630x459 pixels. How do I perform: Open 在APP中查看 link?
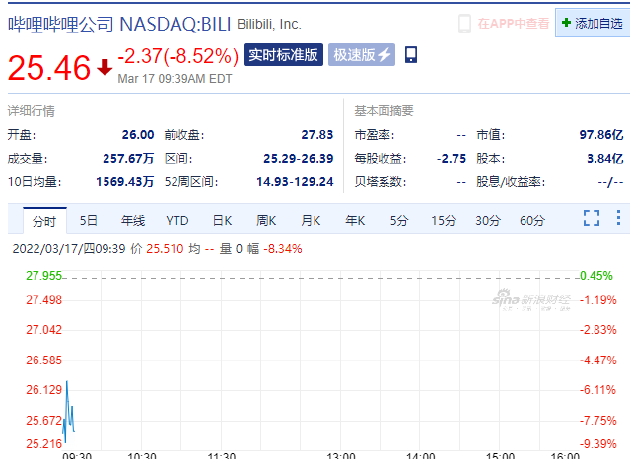[x=513, y=24]
